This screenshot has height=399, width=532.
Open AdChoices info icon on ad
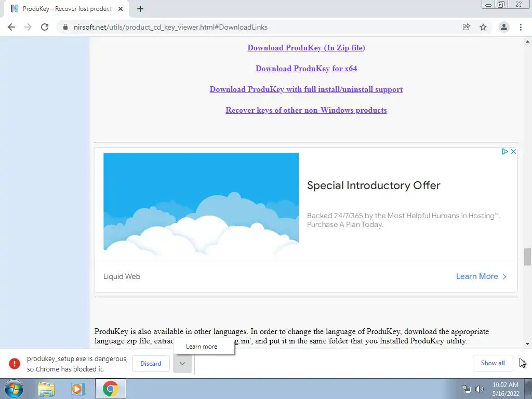tap(504, 151)
